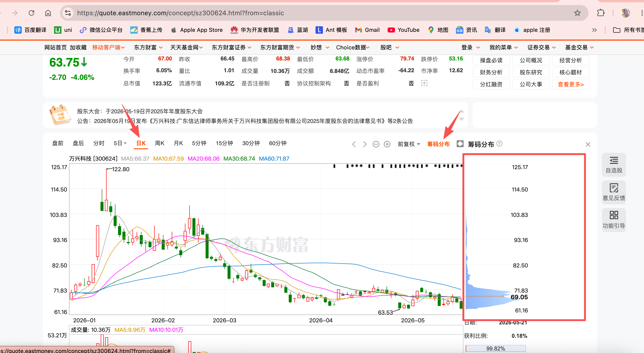
Task: Open the 操盘必读 link
Action: click(x=491, y=60)
